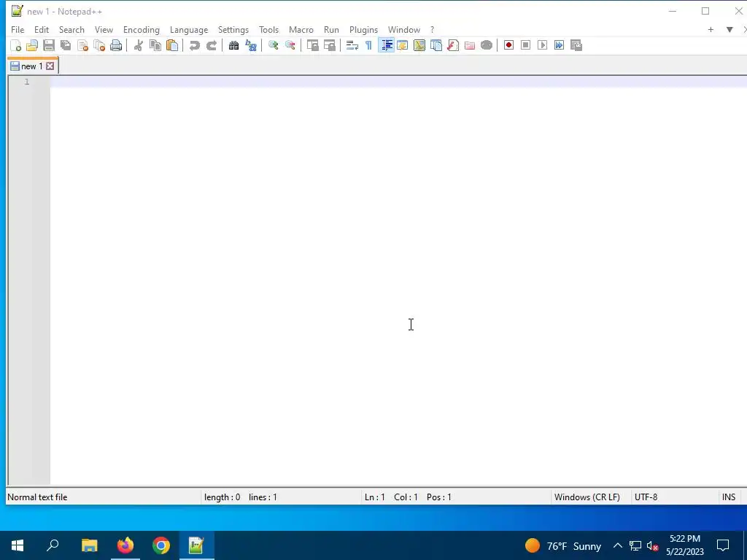
Task: Click the Paste clipboard icon
Action: click(172, 45)
